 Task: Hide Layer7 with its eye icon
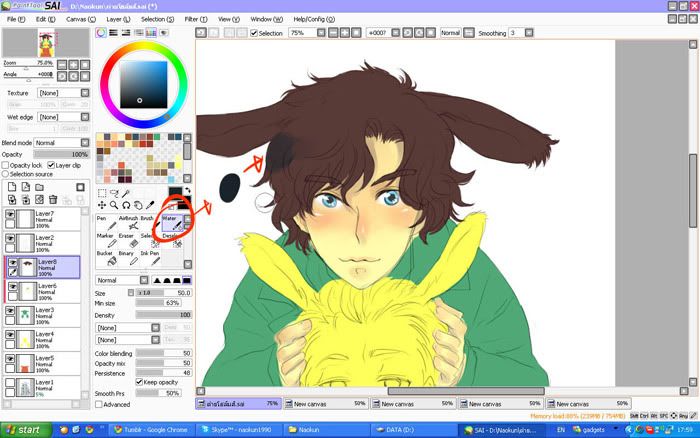11,214
